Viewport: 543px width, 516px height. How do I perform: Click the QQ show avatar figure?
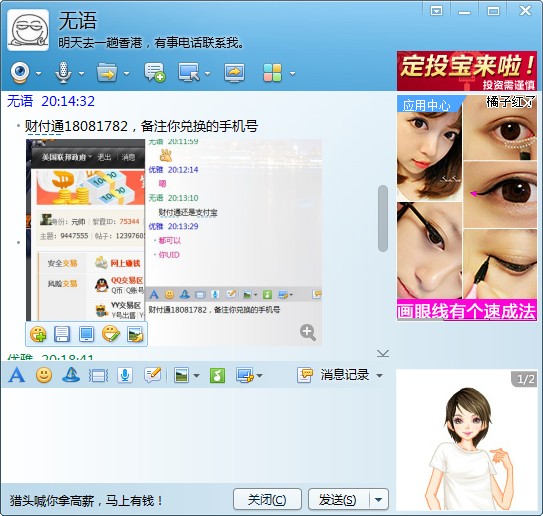(466, 448)
